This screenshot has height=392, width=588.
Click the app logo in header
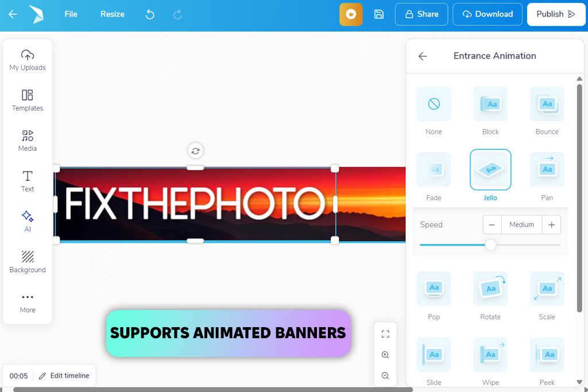click(x=37, y=14)
